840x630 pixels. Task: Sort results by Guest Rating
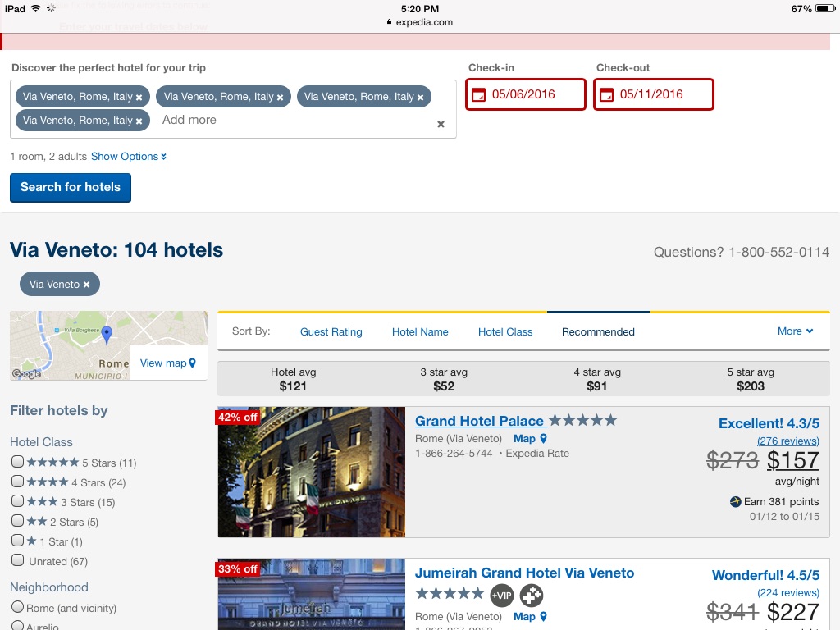(x=331, y=331)
